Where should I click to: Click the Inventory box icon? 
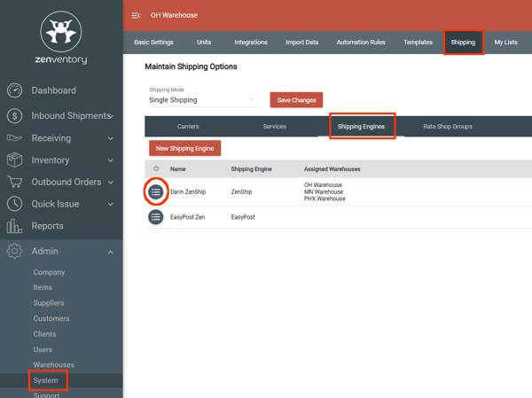coord(14,160)
